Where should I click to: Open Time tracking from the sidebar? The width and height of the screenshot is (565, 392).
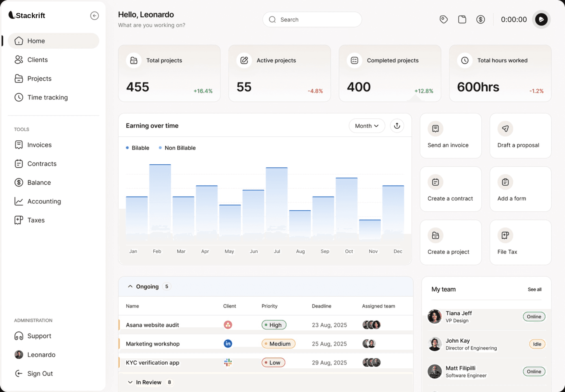47,97
